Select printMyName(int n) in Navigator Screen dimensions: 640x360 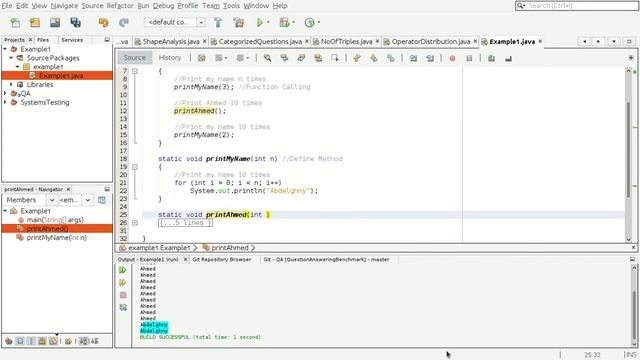(x=57, y=238)
